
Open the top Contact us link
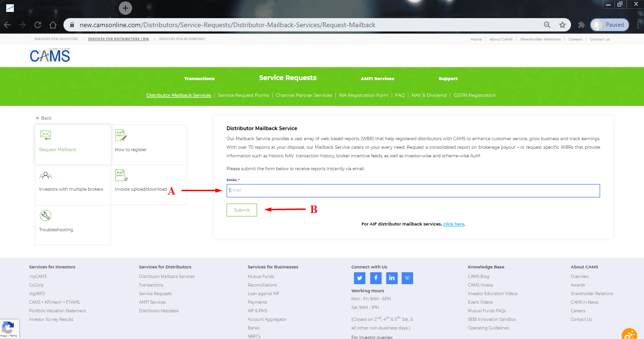[x=600, y=40]
